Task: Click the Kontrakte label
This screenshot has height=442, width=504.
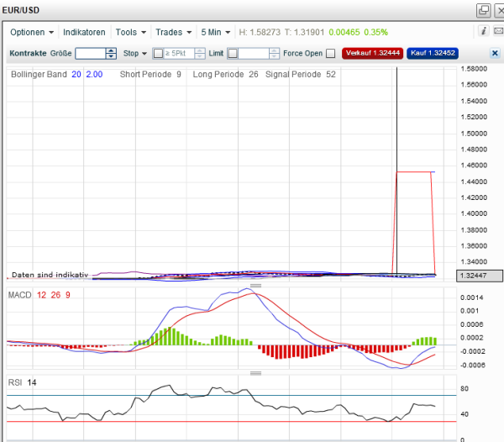Action: coord(28,53)
